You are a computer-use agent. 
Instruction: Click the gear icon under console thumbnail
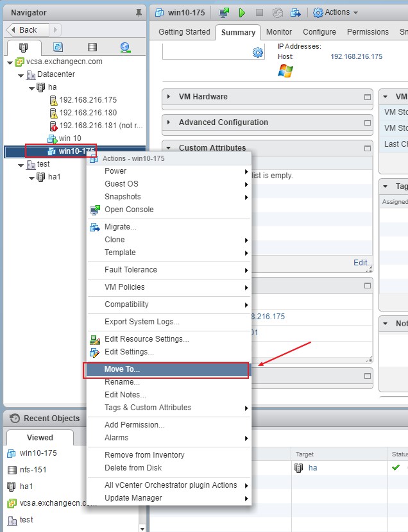click(258, 53)
